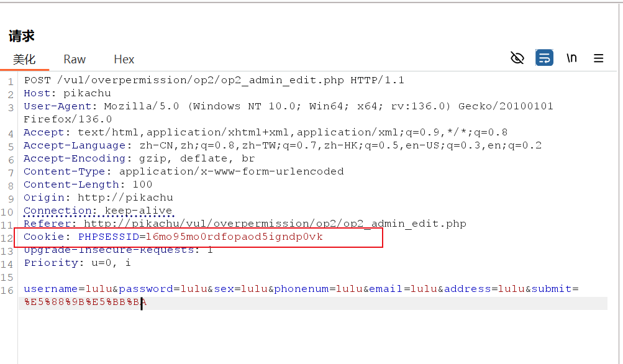Click the Referer header URL

point(275,224)
